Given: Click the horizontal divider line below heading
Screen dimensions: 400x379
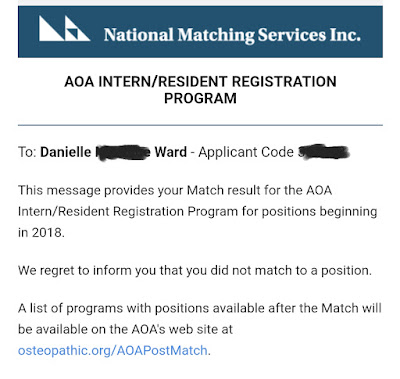Looking at the screenshot, I should (200, 125).
